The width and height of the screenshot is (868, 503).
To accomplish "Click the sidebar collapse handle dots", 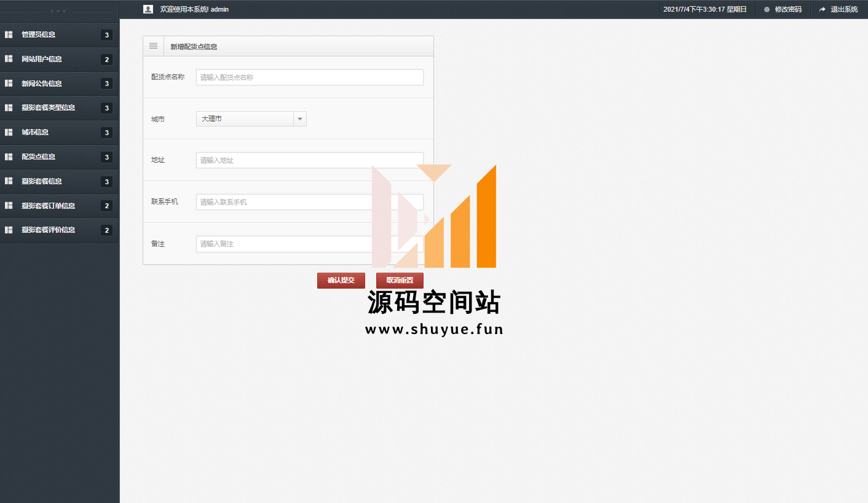I will [x=58, y=11].
